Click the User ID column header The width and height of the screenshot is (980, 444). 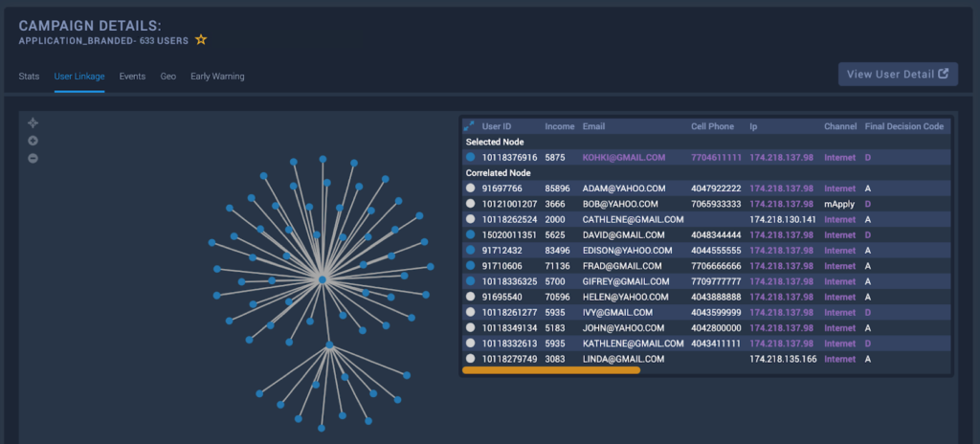click(x=497, y=126)
